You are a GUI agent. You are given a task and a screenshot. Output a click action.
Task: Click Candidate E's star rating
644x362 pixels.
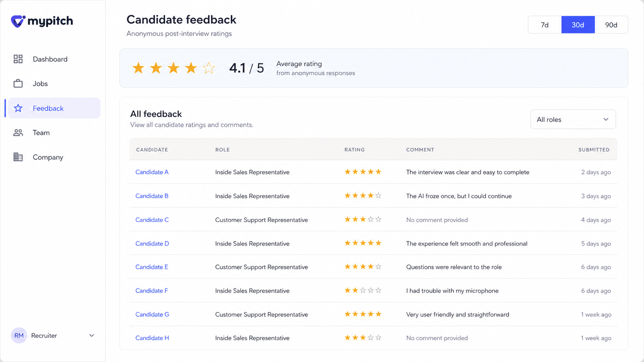[x=363, y=267]
